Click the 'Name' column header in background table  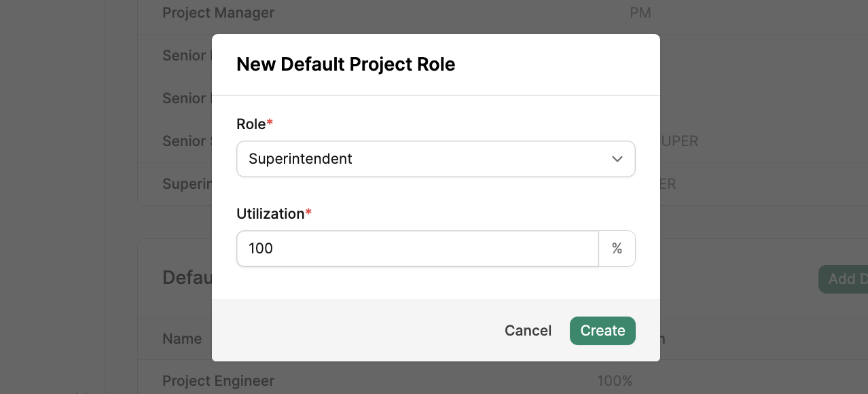coord(182,338)
